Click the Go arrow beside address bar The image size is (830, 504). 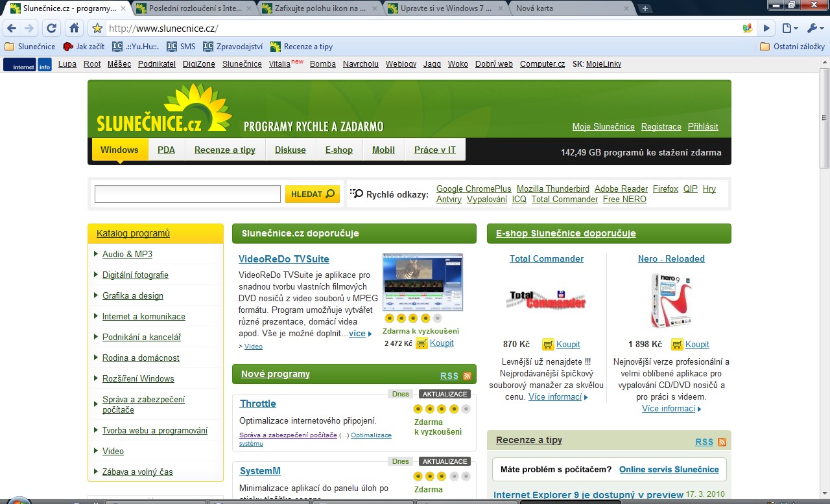pyautogui.click(x=766, y=29)
